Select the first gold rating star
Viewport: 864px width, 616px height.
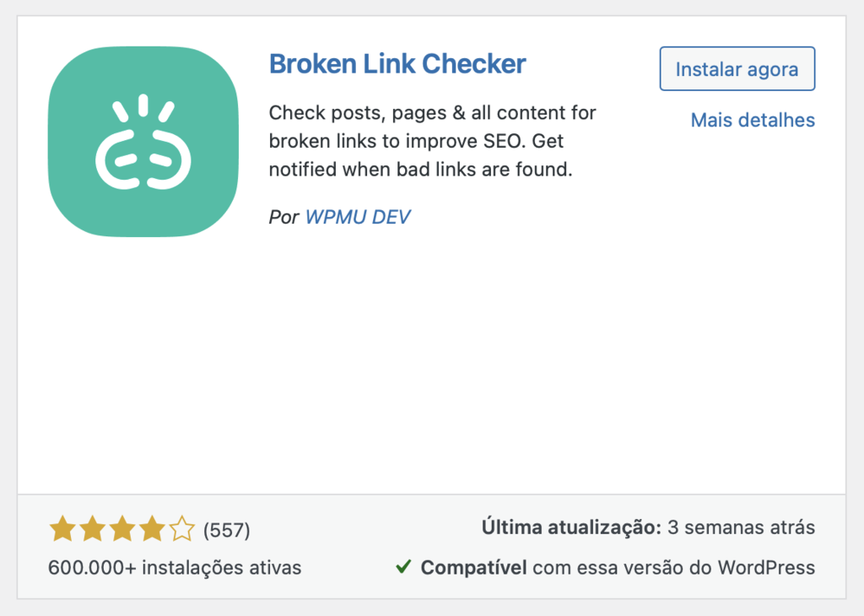tap(62, 527)
